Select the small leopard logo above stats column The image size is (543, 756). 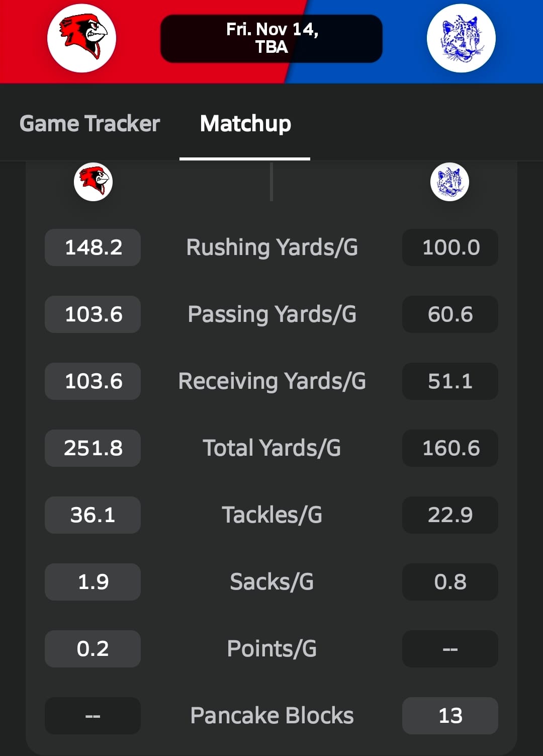pyautogui.click(x=449, y=182)
